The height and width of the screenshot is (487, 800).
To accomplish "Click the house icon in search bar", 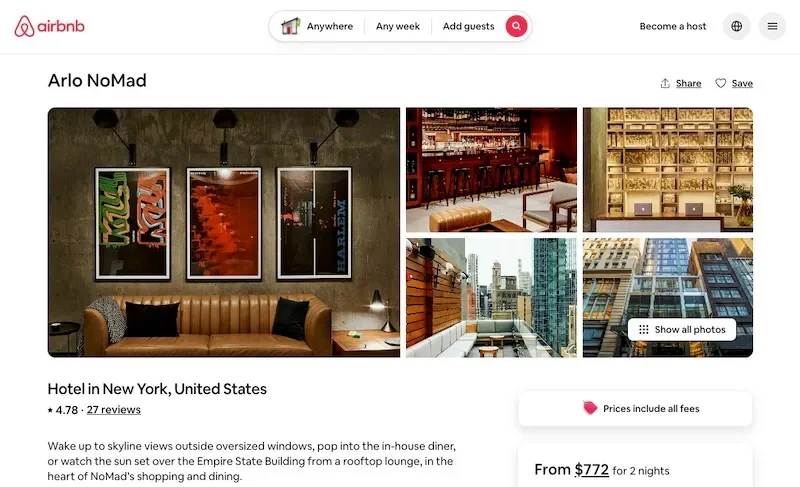I will (x=290, y=26).
